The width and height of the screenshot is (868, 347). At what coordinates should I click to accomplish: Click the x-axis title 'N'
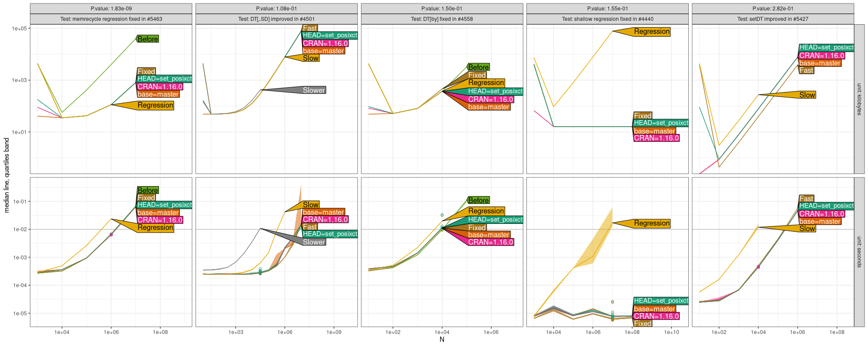point(442,340)
